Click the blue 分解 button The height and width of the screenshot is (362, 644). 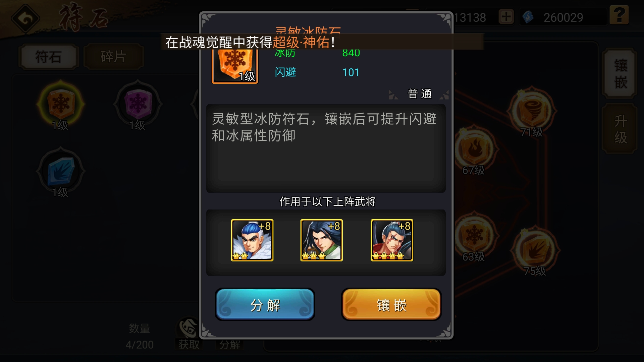pos(265,304)
